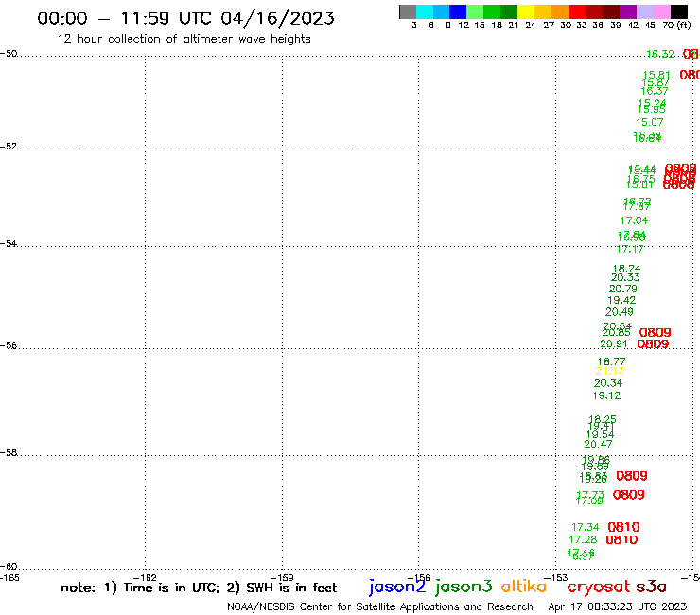The image size is (700, 615).
Task: Click the red 0810 time beside 17.28
Action: 621,539
